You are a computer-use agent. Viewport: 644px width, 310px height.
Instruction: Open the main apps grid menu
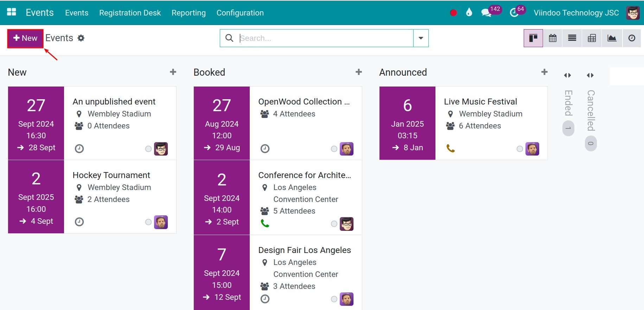point(12,12)
